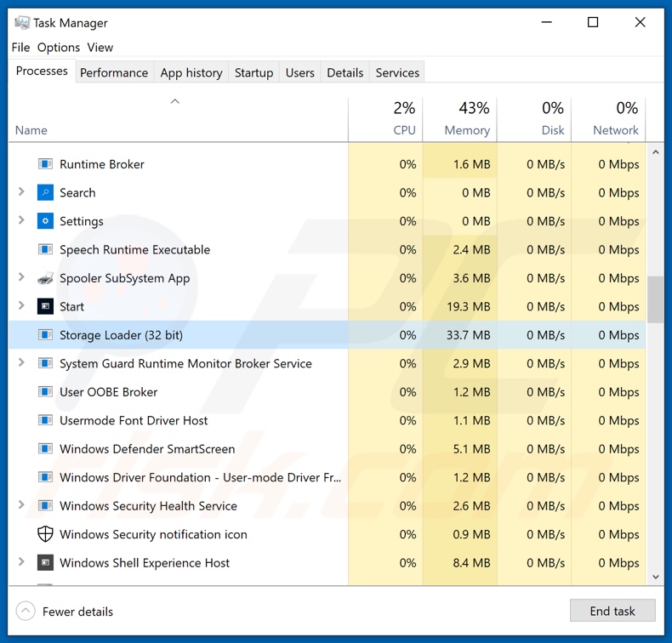
Task: Expand Windows Security Health Service group
Action: (21, 504)
